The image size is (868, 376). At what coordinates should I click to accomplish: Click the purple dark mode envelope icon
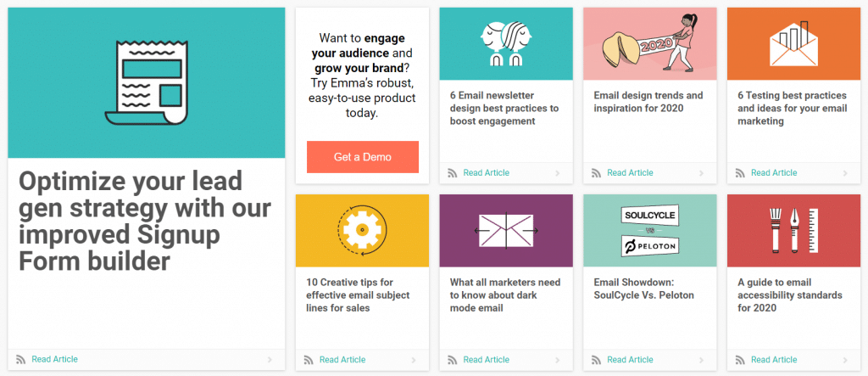click(x=506, y=231)
